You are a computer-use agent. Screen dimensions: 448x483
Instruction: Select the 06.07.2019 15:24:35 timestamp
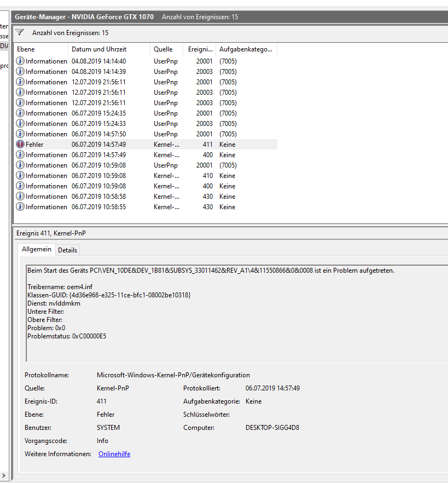(x=99, y=113)
